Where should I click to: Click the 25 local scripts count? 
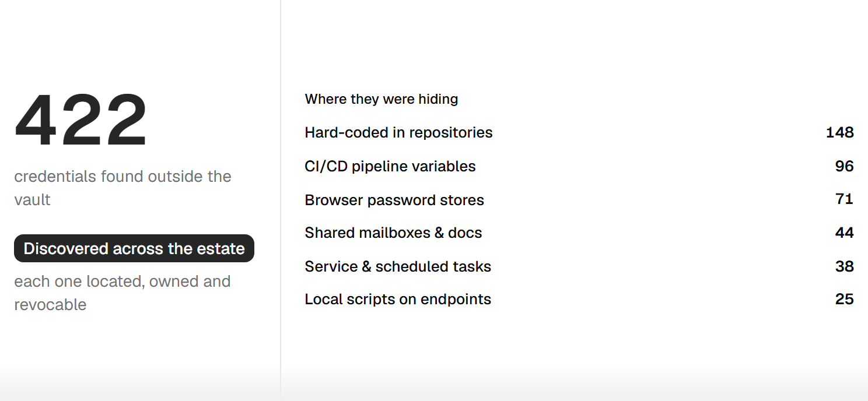pyautogui.click(x=845, y=299)
